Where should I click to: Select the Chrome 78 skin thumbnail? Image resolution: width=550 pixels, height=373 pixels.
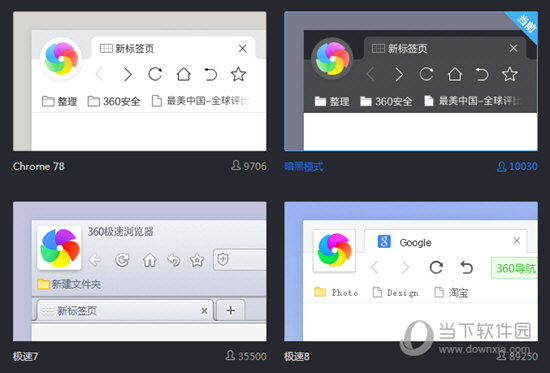(x=140, y=81)
